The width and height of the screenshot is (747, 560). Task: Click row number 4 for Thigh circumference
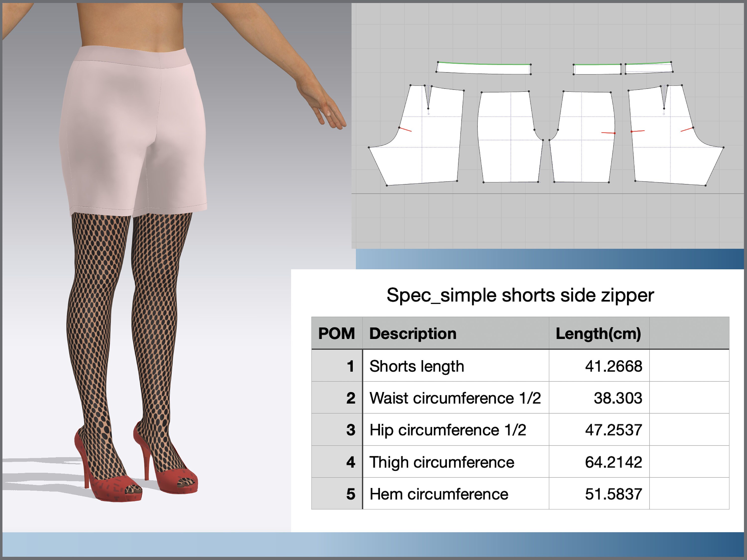(351, 462)
